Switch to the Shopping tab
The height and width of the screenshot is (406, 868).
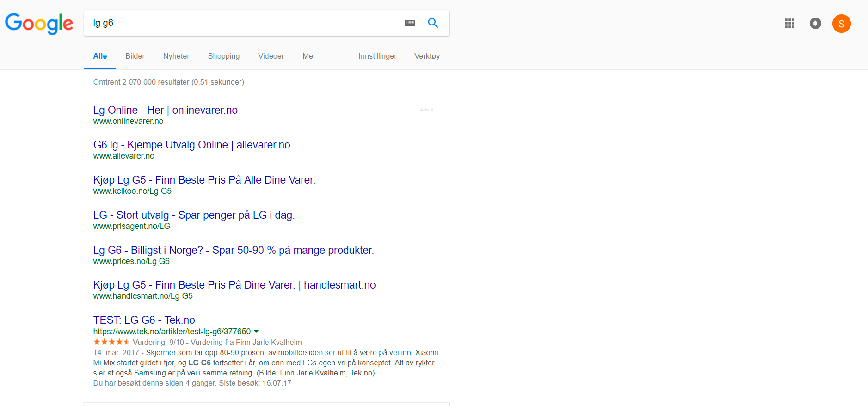pos(224,56)
